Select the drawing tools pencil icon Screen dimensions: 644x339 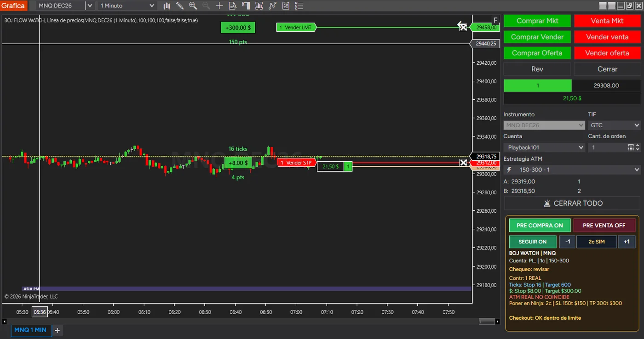pos(180,6)
